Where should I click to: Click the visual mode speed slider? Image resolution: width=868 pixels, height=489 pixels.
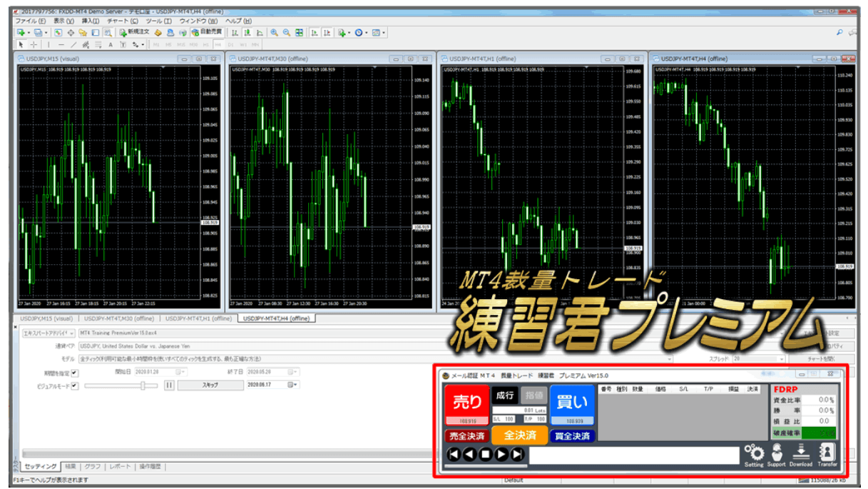[121, 385]
